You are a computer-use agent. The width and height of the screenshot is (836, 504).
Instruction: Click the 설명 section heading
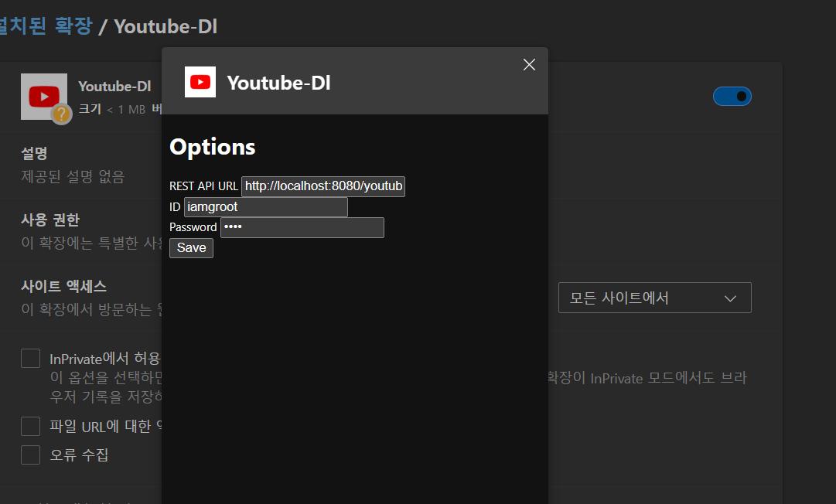point(35,154)
